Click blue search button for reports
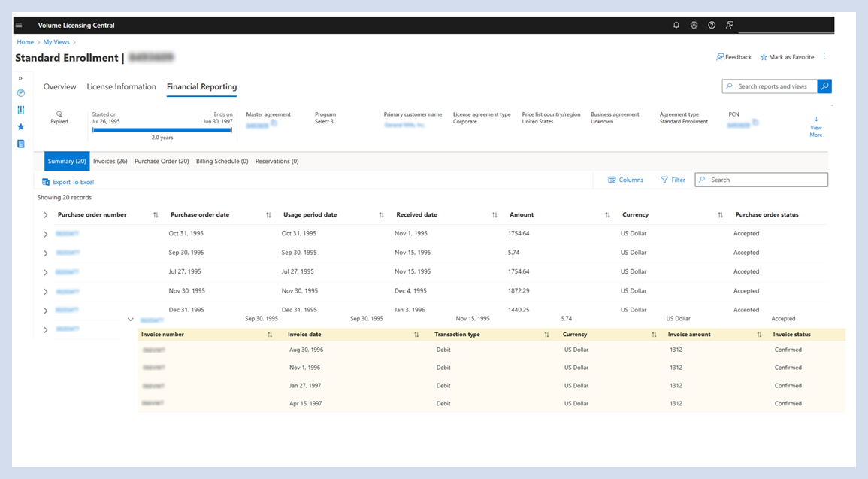Image resolution: width=868 pixels, height=479 pixels. tap(824, 86)
